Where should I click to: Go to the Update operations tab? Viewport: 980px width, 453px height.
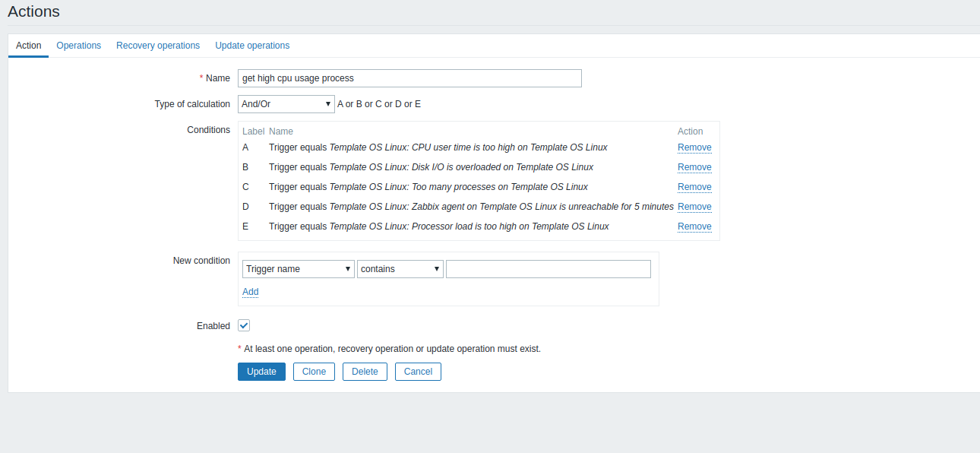[252, 46]
